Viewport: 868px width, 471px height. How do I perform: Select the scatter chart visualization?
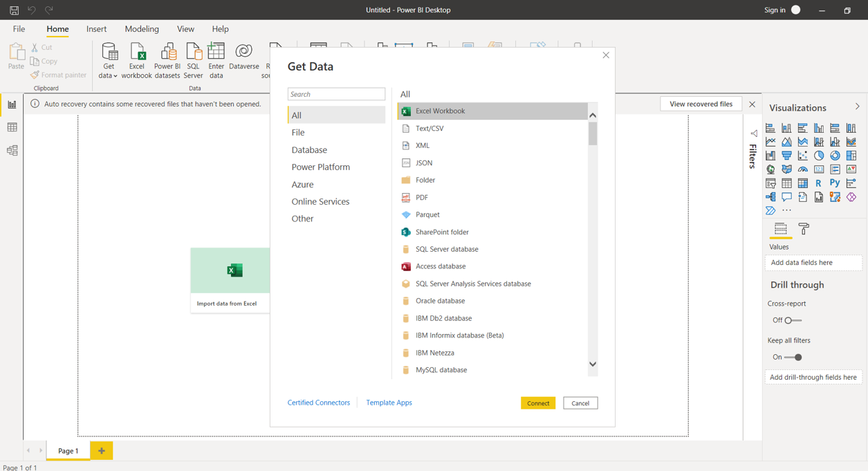tap(803, 156)
